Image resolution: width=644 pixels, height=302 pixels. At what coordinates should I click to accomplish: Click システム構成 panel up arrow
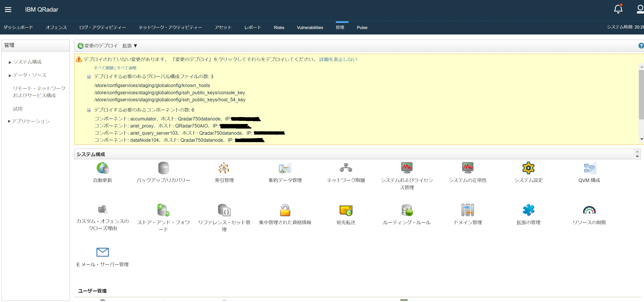pyautogui.click(x=637, y=152)
